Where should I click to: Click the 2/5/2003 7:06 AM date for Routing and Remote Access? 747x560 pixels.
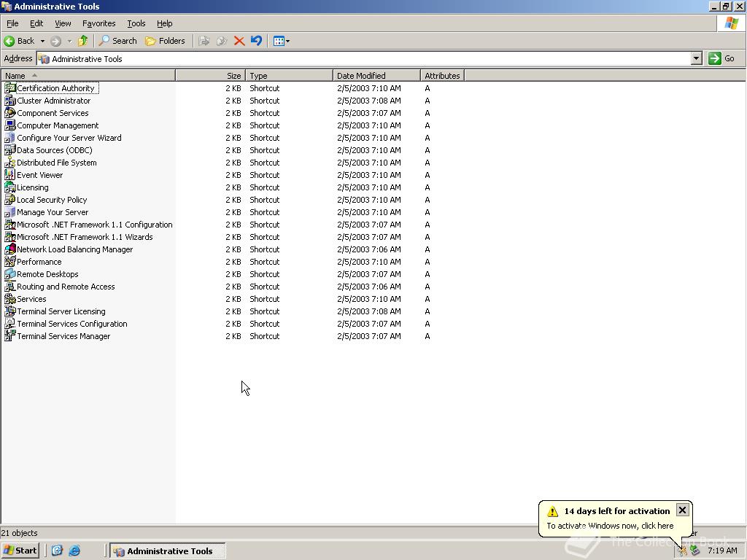[x=368, y=287]
